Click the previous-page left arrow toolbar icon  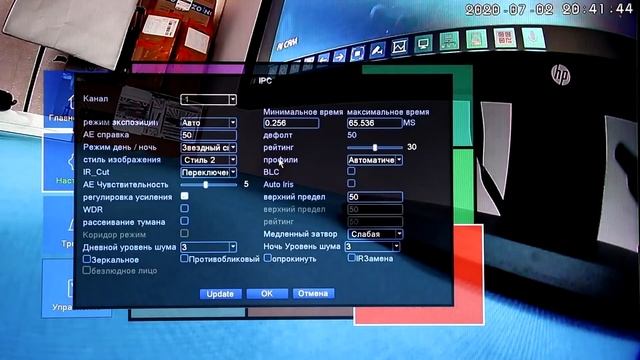[324, 59]
